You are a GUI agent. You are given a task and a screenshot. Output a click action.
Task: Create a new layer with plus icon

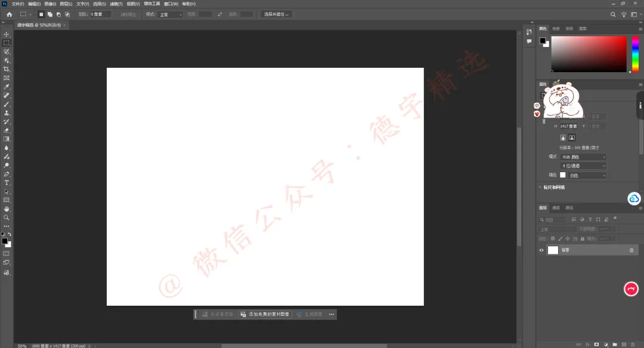click(x=624, y=344)
